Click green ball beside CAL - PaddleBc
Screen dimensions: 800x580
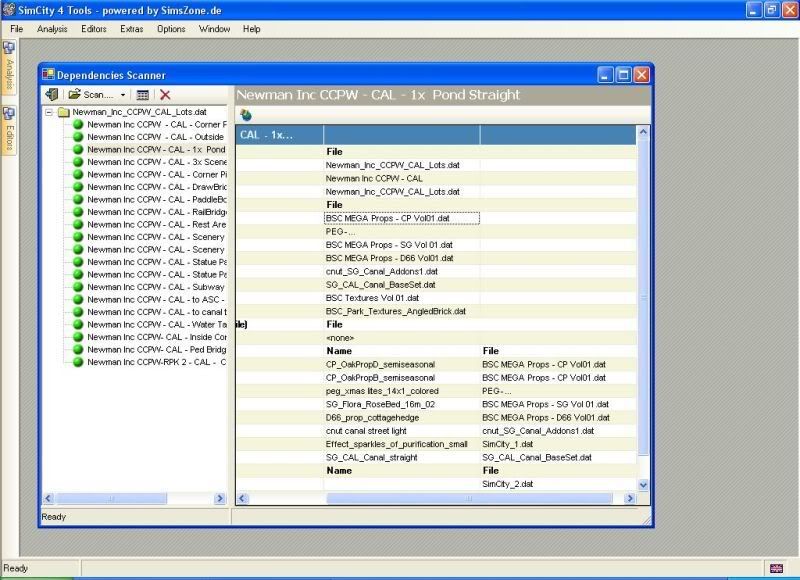pyautogui.click(x=78, y=199)
